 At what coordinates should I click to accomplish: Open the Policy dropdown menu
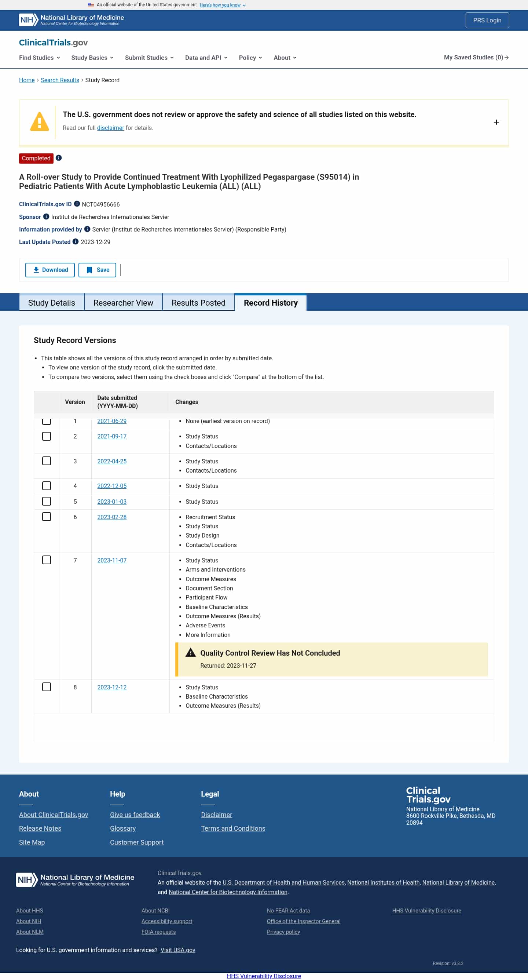click(x=250, y=58)
